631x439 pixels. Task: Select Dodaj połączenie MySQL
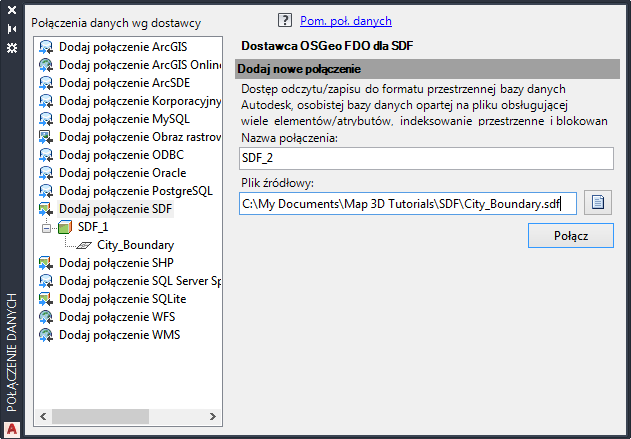click(124, 119)
